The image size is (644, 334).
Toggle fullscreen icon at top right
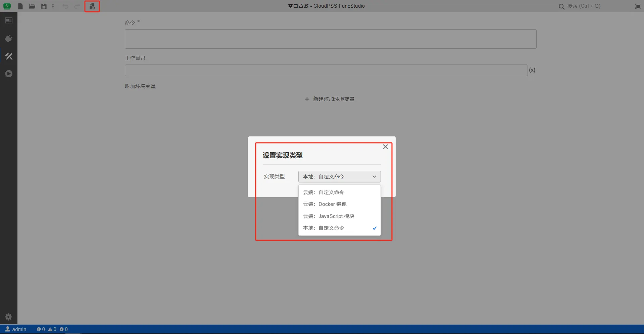point(638,6)
